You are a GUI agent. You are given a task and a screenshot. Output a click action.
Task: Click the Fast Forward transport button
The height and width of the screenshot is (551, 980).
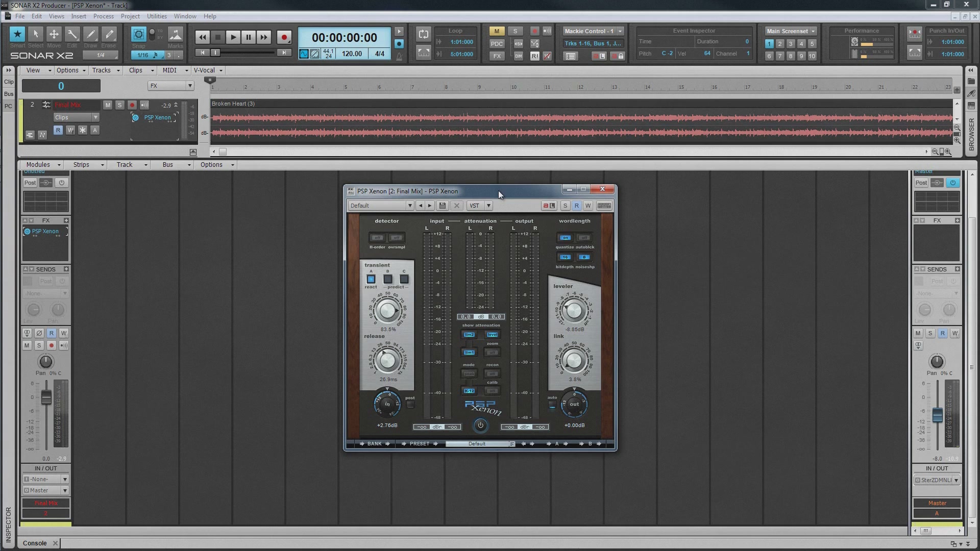point(264,37)
